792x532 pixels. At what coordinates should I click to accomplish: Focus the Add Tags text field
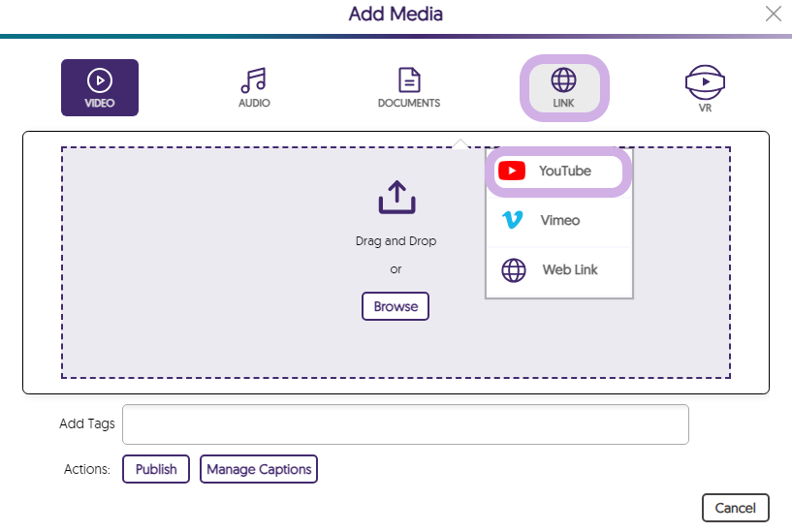pyautogui.click(x=405, y=424)
